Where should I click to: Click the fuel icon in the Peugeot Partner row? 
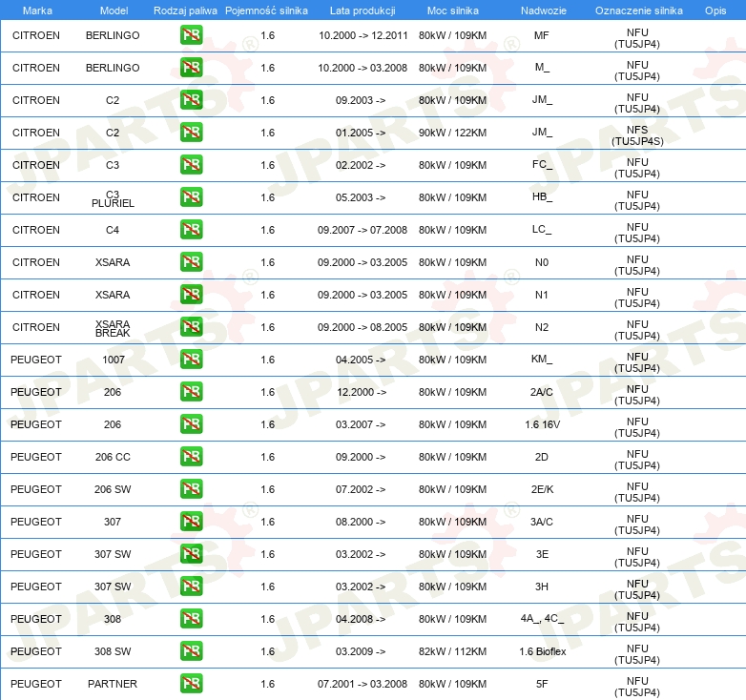[x=191, y=684]
